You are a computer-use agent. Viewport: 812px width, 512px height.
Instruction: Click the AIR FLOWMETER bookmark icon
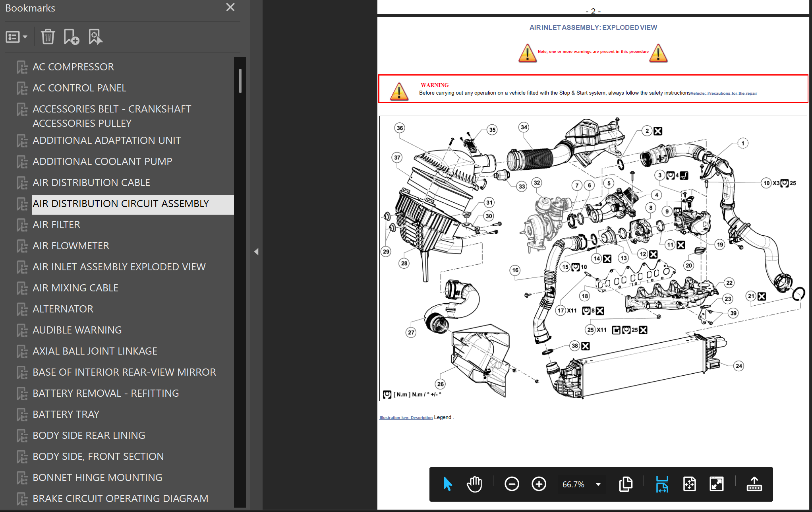tap(22, 246)
